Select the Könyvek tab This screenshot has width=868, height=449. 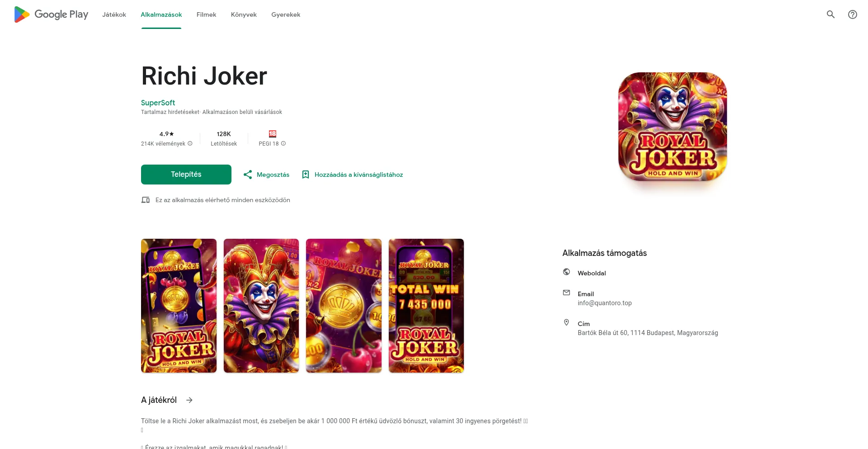[x=244, y=14]
